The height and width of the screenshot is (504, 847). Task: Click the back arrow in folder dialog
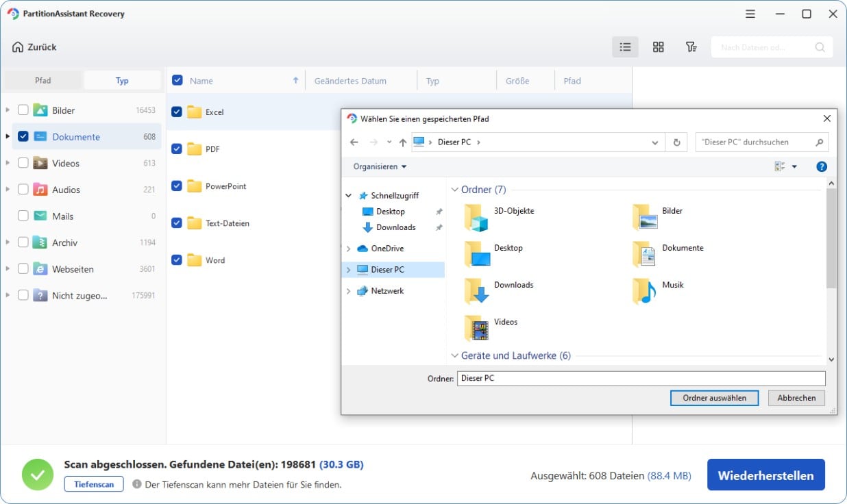pos(354,142)
